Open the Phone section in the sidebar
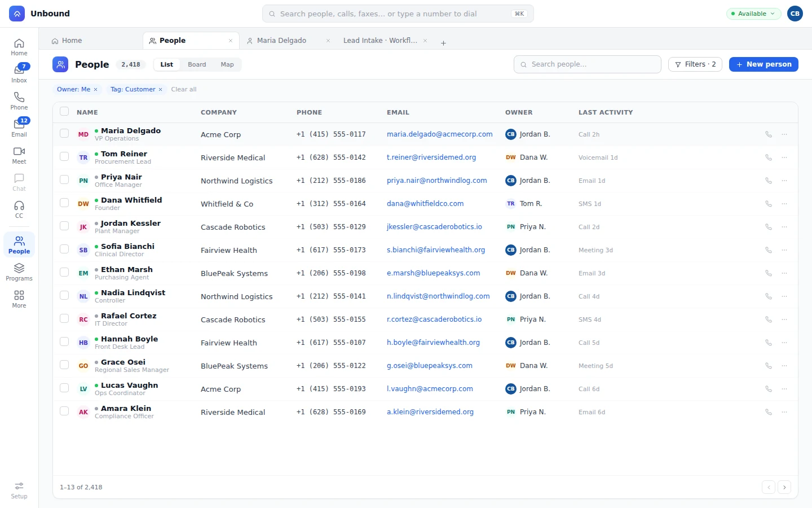Screen dimensions: 812x508 (19, 100)
